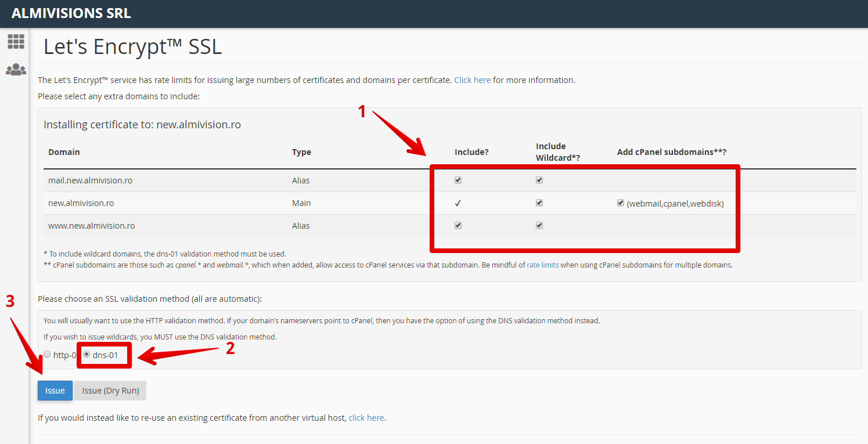Select the www.new.almivision.ro domain cell

[x=92, y=225]
